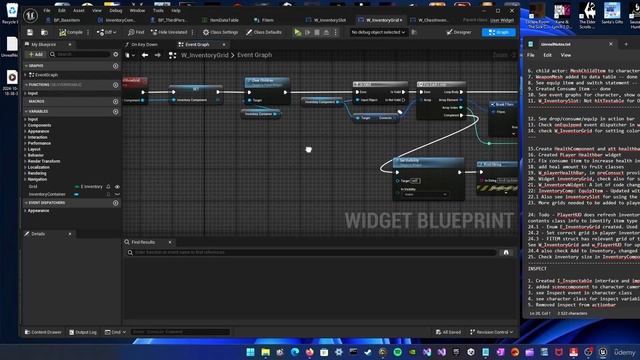Open the Content Drawer
640x360 pixels.
(x=43, y=332)
